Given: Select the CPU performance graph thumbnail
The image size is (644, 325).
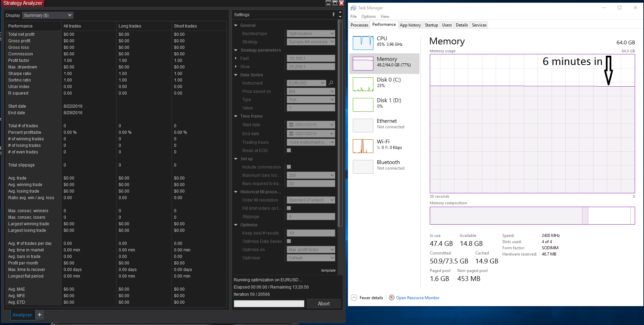Looking at the screenshot, I should pyautogui.click(x=363, y=43).
